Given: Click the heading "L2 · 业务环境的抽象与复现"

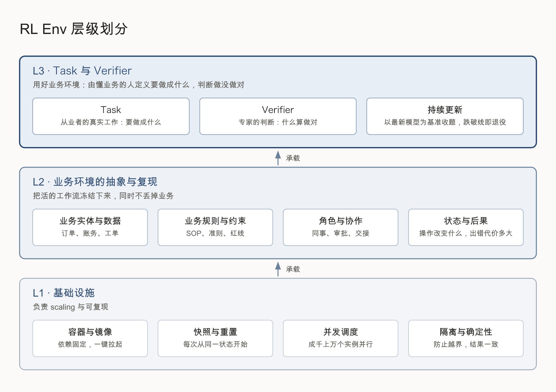Looking at the screenshot, I should (x=95, y=182).
